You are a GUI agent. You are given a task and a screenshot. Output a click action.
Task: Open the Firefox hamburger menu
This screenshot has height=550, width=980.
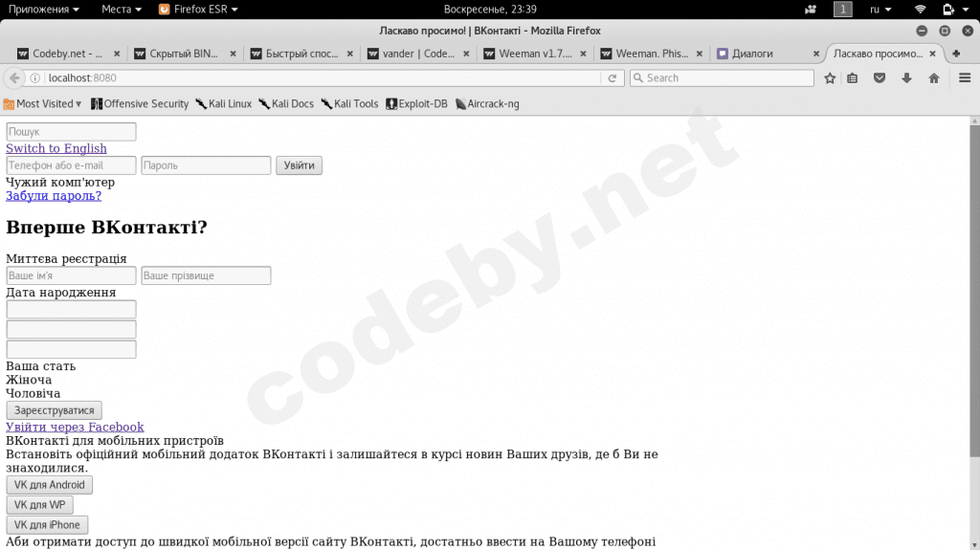tap(965, 78)
